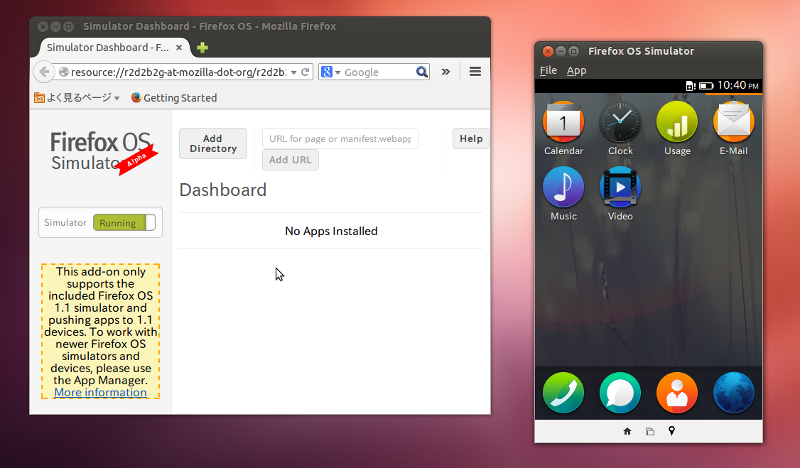This screenshot has height=468, width=800.
Task: Close the Simulator Dashboard tab
Action: pyautogui.click(x=179, y=47)
